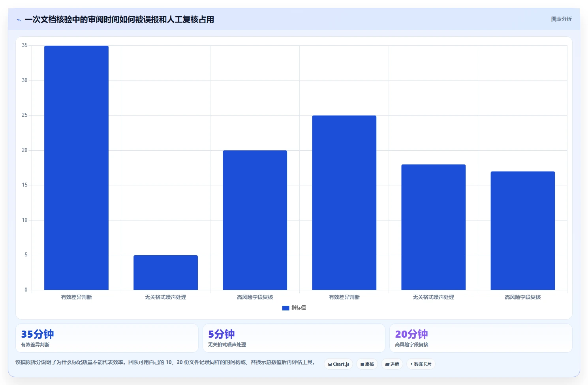Viewport: 588px width, 385px height.
Task: Click the chart title 一次文档核验中的审阅时间如何被误报和人工复核占用
Action: click(119, 19)
